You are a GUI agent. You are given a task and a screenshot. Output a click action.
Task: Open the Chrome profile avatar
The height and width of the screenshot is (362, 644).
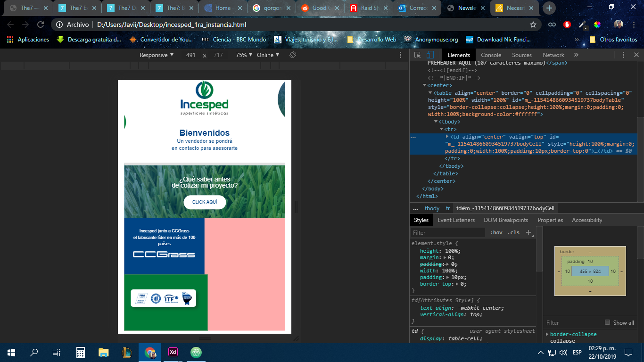(x=619, y=25)
